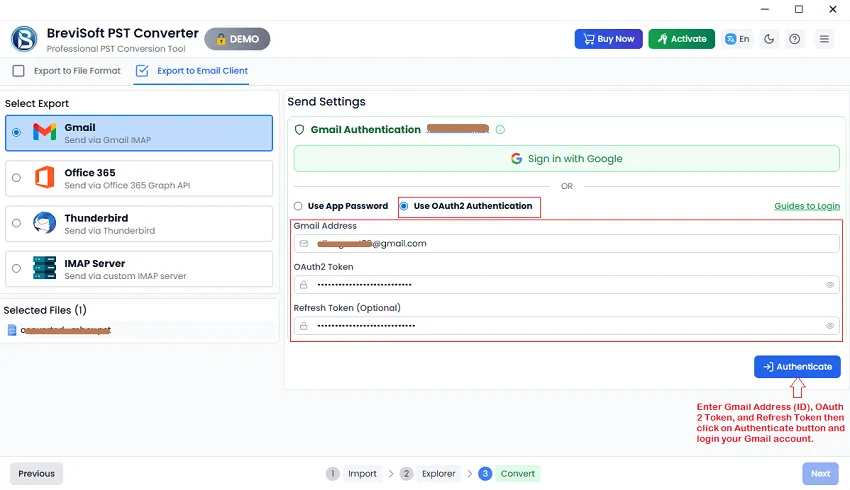The width and height of the screenshot is (850, 490).
Task: Click info icon beside Gmail Authentication
Action: (500, 130)
